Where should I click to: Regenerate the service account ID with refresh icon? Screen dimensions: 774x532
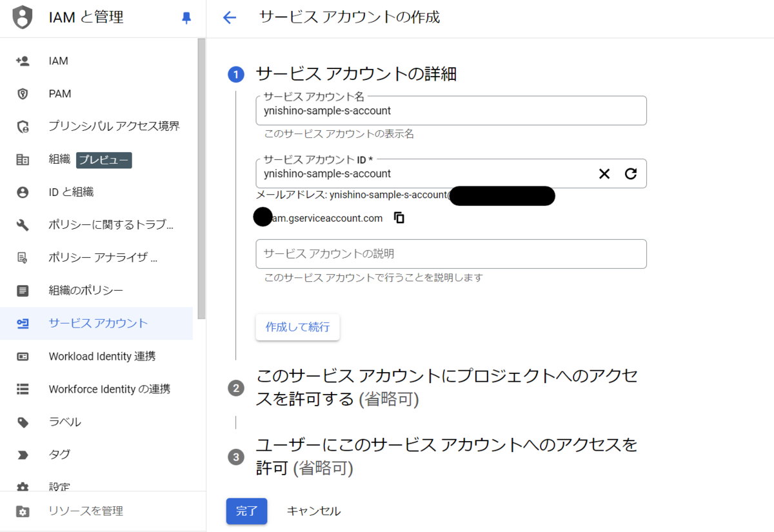631,173
